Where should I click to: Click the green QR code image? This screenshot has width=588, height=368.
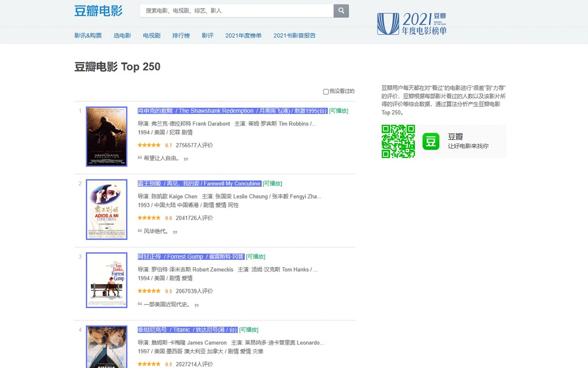(x=398, y=141)
